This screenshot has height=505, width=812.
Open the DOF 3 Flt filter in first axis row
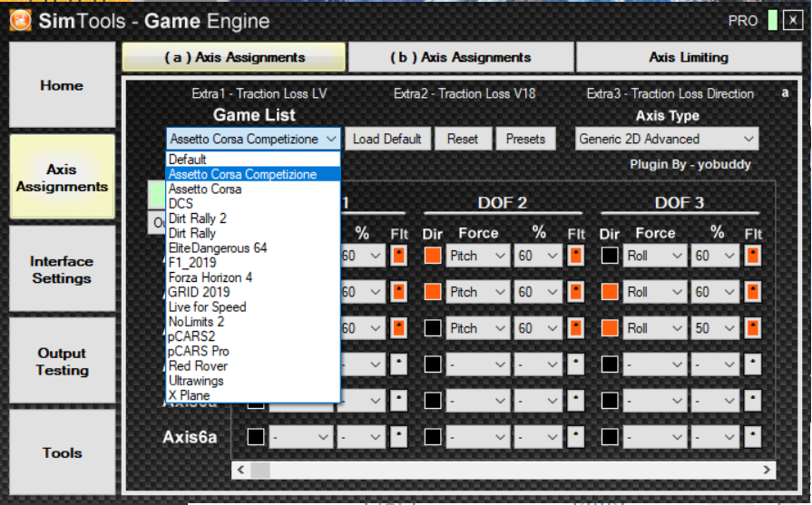pos(752,256)
